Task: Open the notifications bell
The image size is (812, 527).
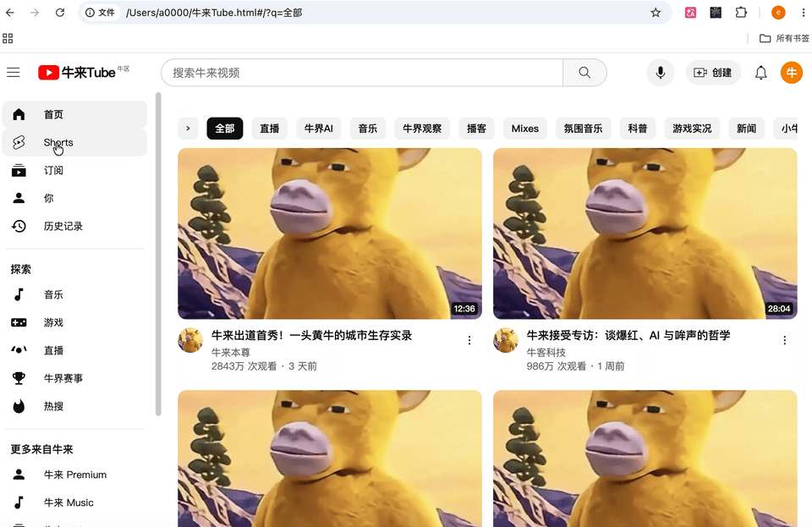Action: pyautogui.click(x=760, y=73)
